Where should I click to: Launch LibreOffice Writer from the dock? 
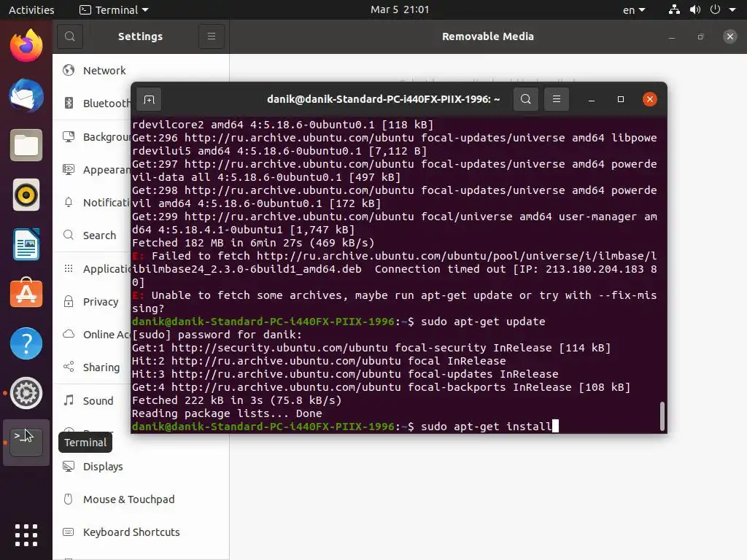click(26, 244)
